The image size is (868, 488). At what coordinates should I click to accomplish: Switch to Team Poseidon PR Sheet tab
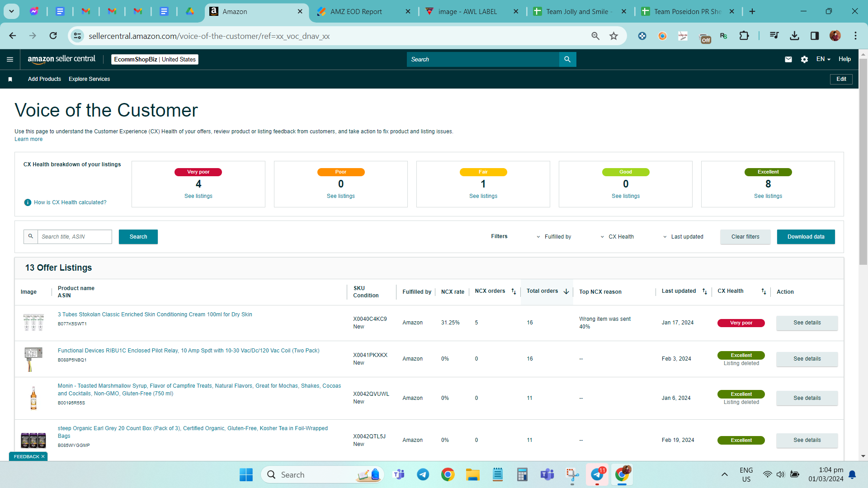tap(688, 11)
